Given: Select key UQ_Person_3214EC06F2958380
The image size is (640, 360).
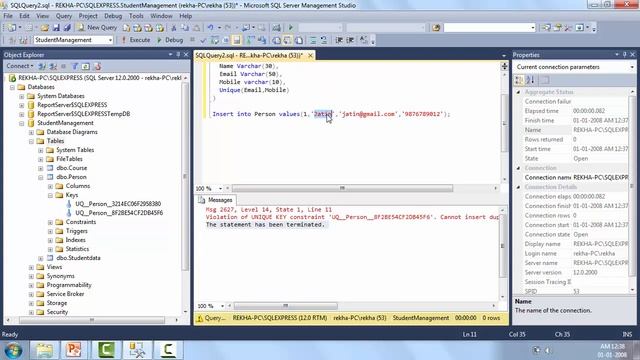Looking at the screenshot, I should click(x=118, y=204).
